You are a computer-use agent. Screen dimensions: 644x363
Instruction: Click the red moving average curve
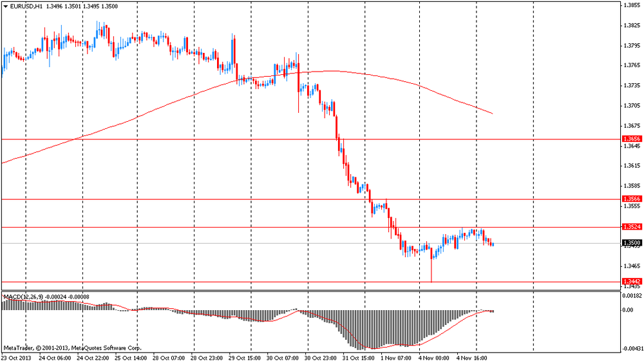(161, 109)
